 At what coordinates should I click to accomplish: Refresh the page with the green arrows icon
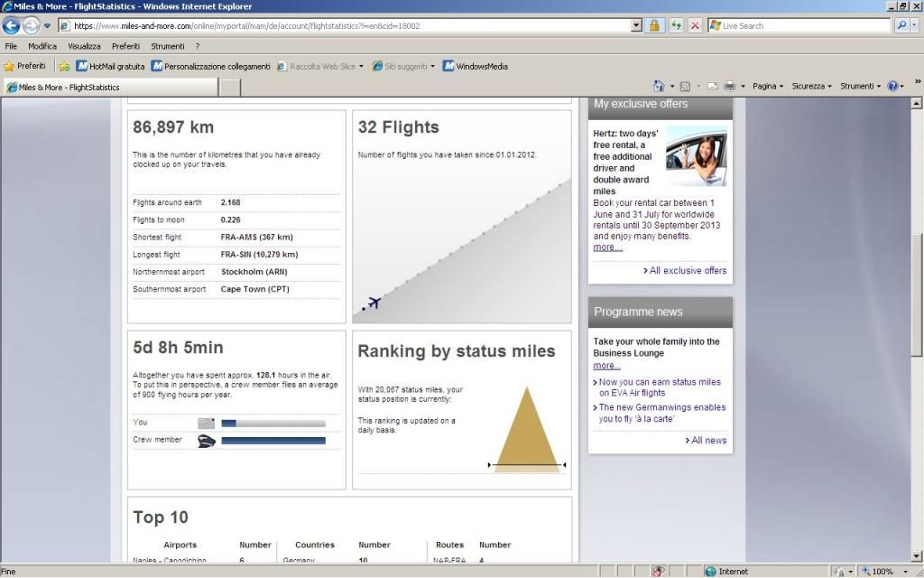[x=676, y=26]
